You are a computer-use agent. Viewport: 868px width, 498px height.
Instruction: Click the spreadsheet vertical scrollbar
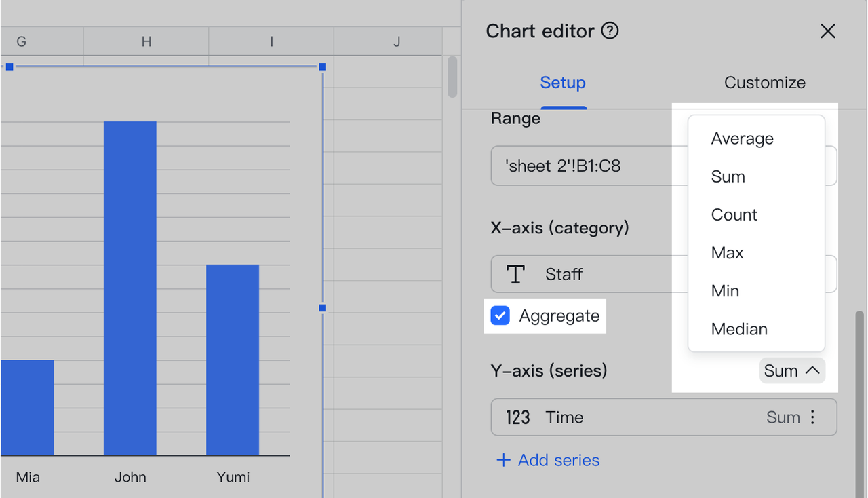point(452,77)
